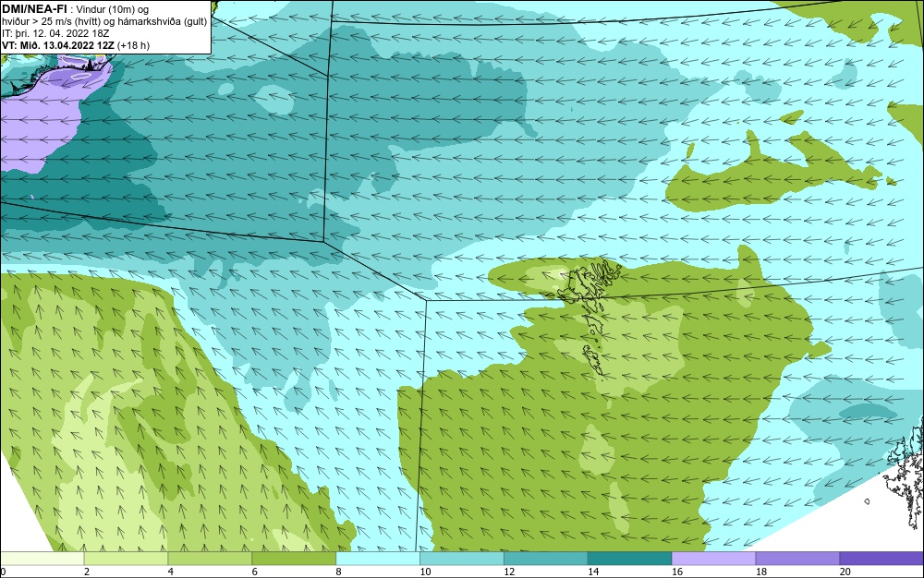Click the 16–18 m/s lavender legend swatch
924x578 pixels.
click(713, 559)
